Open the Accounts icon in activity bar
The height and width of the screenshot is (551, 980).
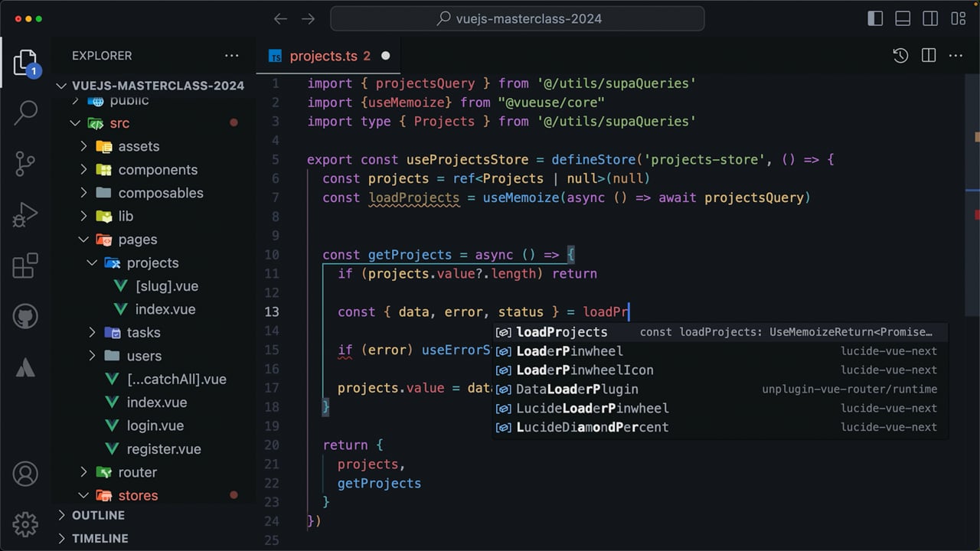(x=25, y=474)
